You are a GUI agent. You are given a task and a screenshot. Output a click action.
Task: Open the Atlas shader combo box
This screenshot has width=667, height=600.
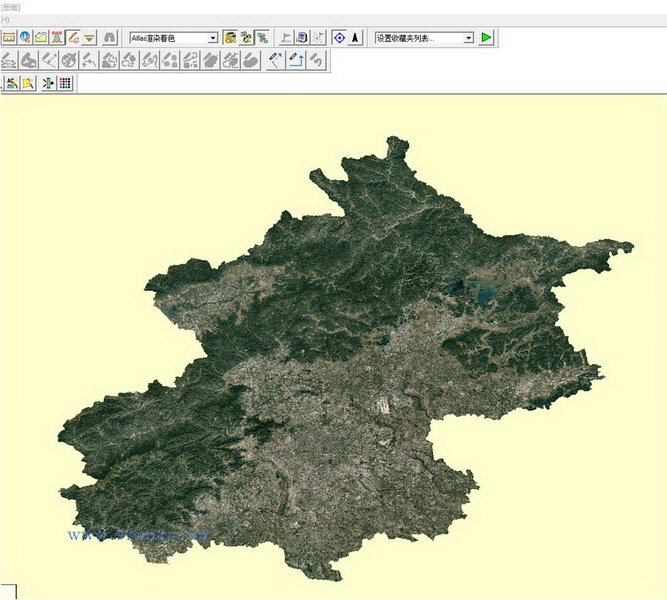(x=174, y=38)
